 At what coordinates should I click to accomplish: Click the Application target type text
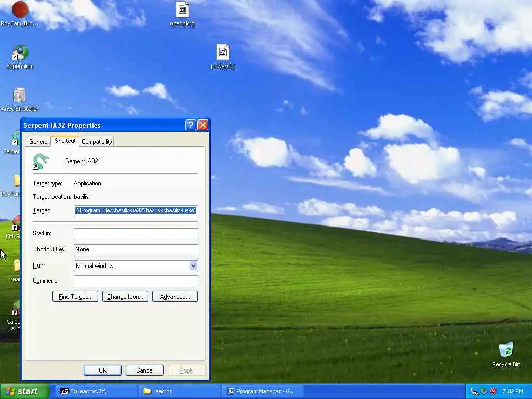[x=87, y=183]
